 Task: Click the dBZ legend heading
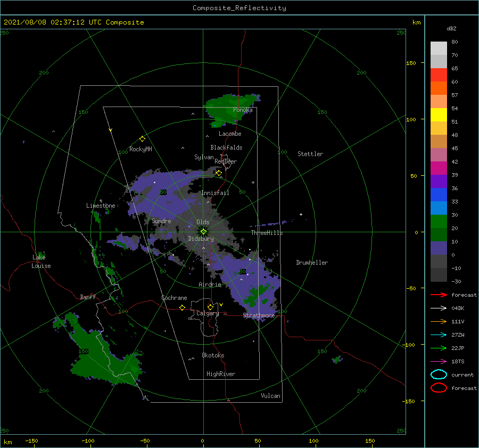click(x=451, y=28)
